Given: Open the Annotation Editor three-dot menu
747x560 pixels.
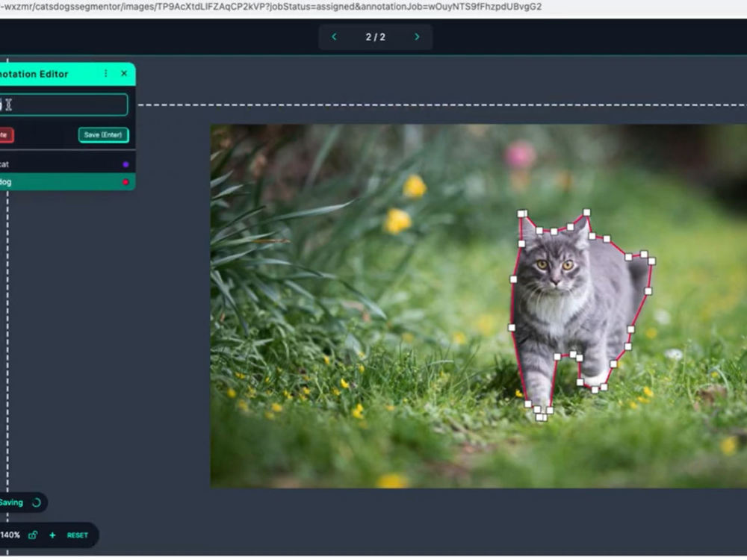Looking at the screenshot, I should 106,73.
